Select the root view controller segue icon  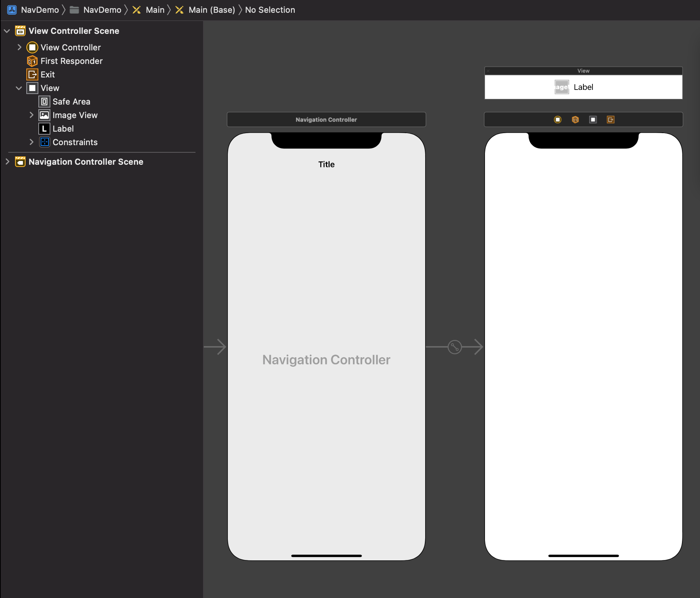(x=455, y=347)
